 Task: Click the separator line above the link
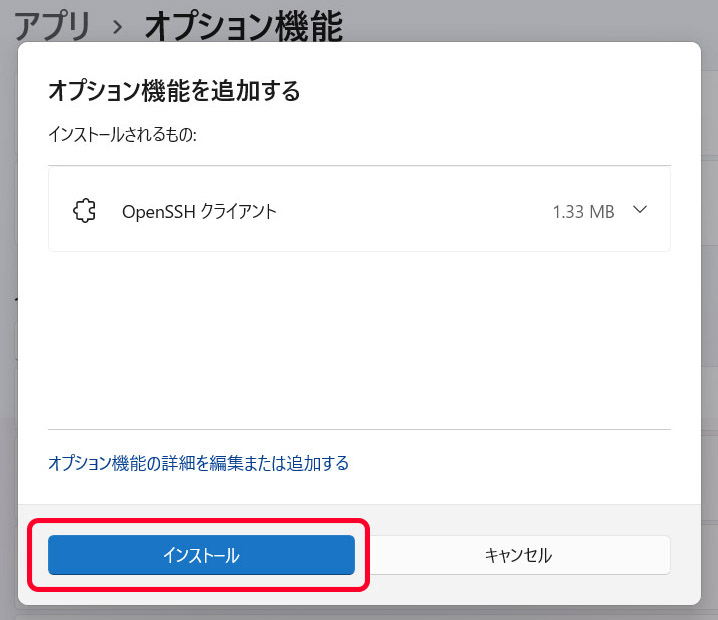tap(359, 430)
